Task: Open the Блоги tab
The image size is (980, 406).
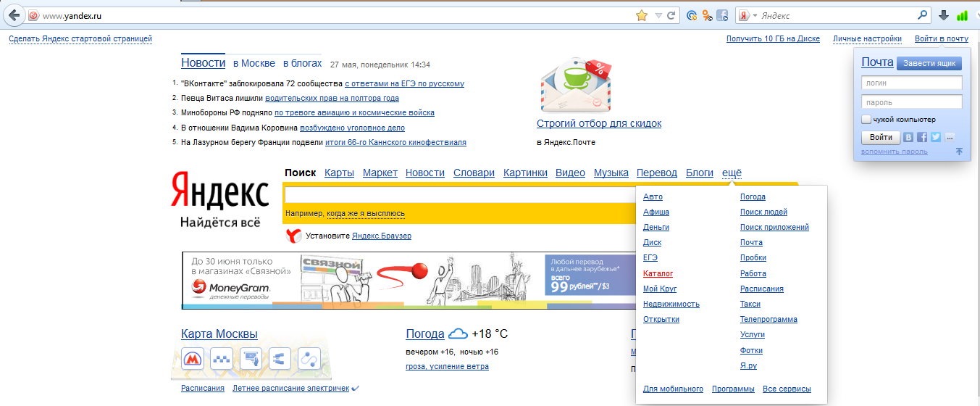Action: click(x=700, y=173)
